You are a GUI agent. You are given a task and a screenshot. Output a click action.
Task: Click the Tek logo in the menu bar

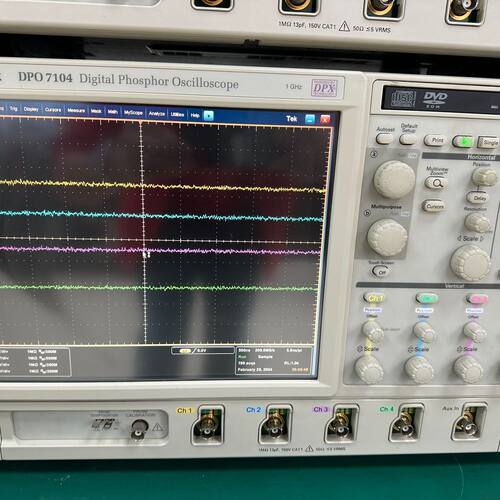pos(292,118)
